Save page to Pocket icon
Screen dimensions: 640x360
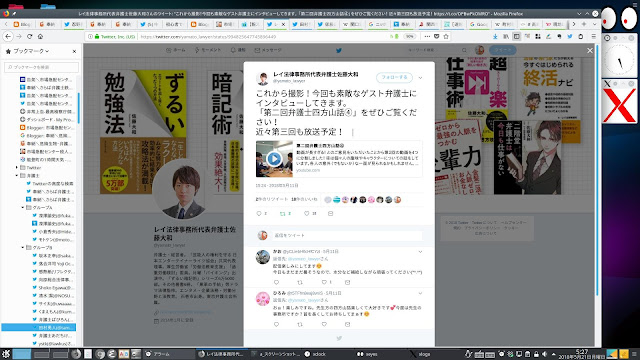[437, 36]
